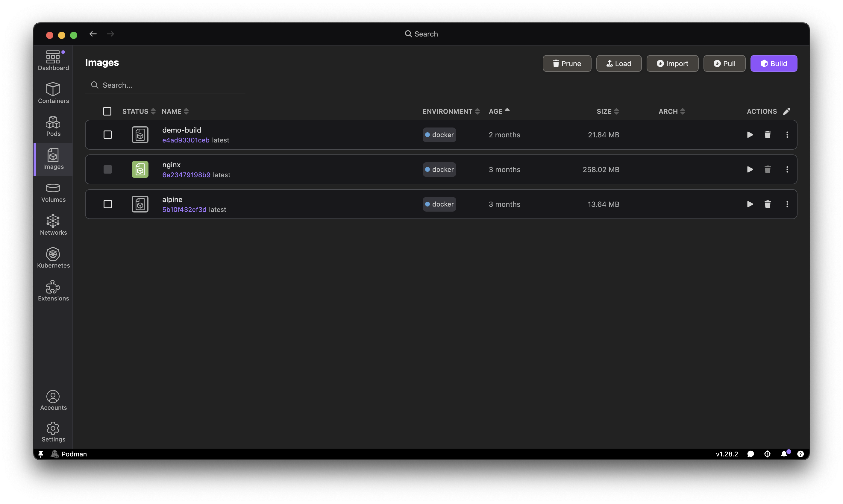Open alpine image name
Image resolution: width=843 pixels, height=504 pixels.
172,199
